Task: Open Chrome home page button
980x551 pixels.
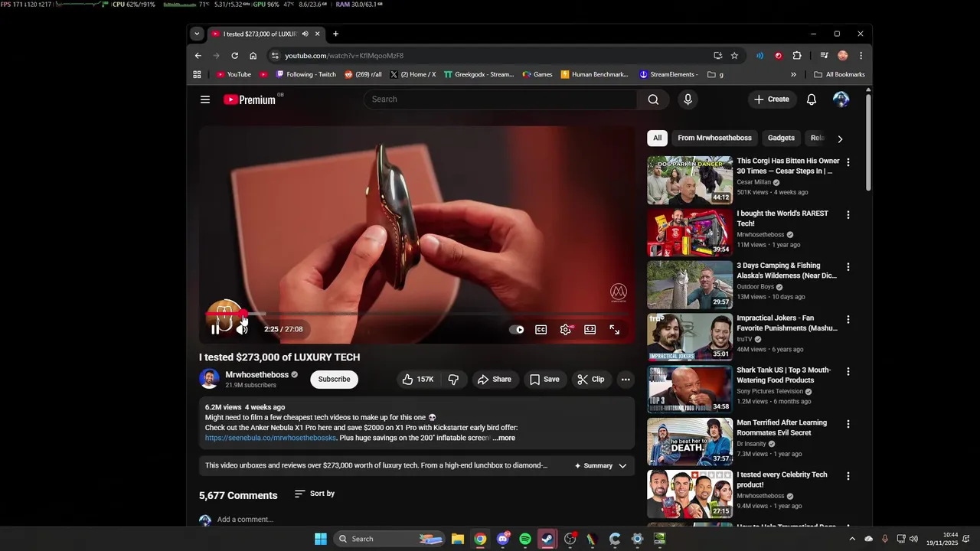Action: pos(253,56)
